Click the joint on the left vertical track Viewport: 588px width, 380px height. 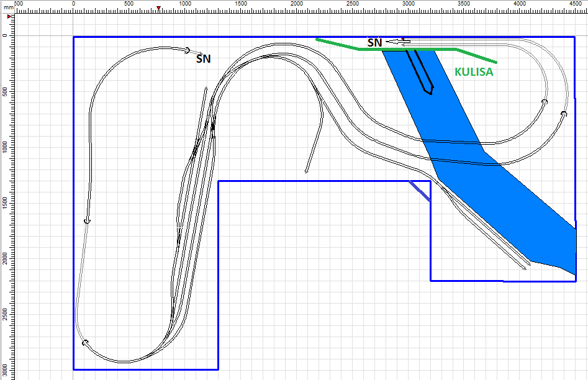[87, 221]
